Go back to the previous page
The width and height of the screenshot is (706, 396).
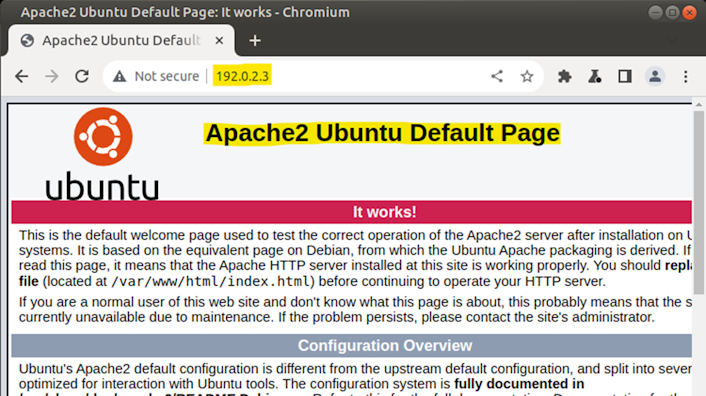point(22,76)
